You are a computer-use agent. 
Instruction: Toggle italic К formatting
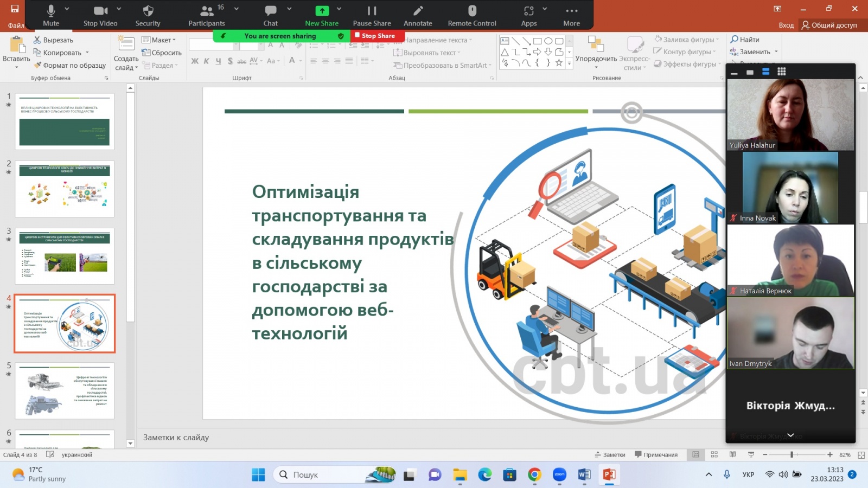(x=206, y=61)
